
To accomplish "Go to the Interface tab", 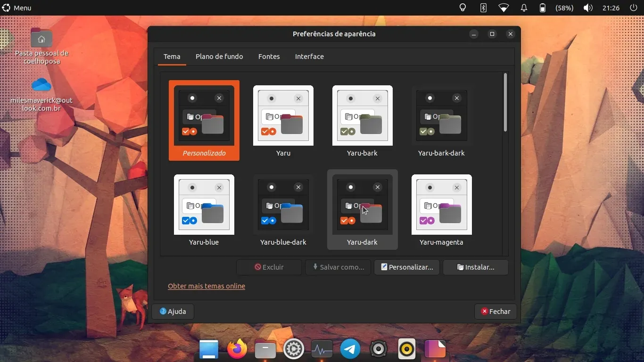I will 309,57.
